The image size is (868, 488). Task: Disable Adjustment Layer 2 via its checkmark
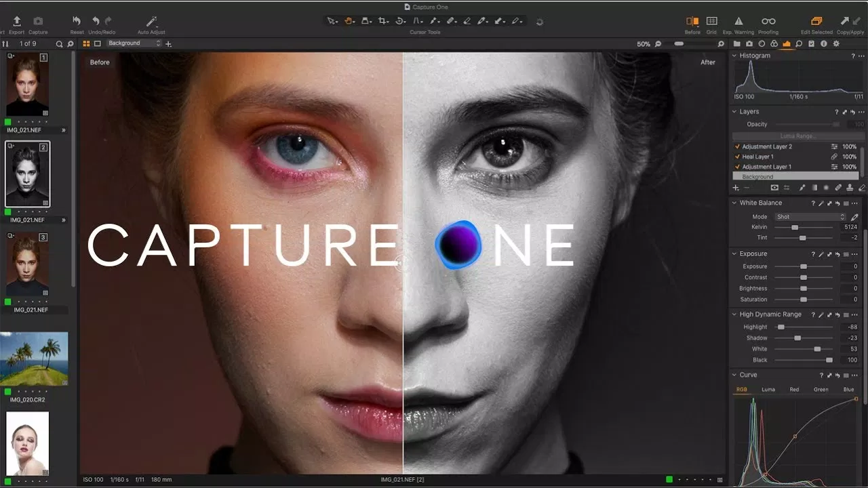tap(738, 146)
